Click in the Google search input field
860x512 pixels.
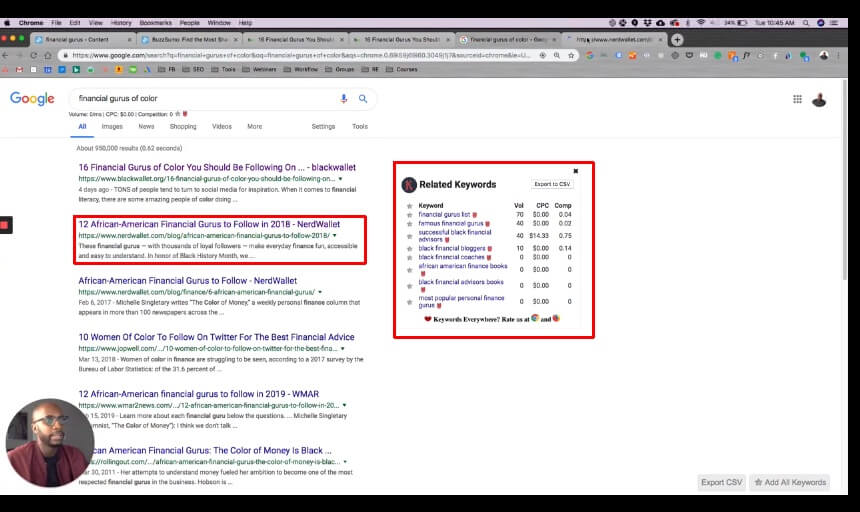206,99
